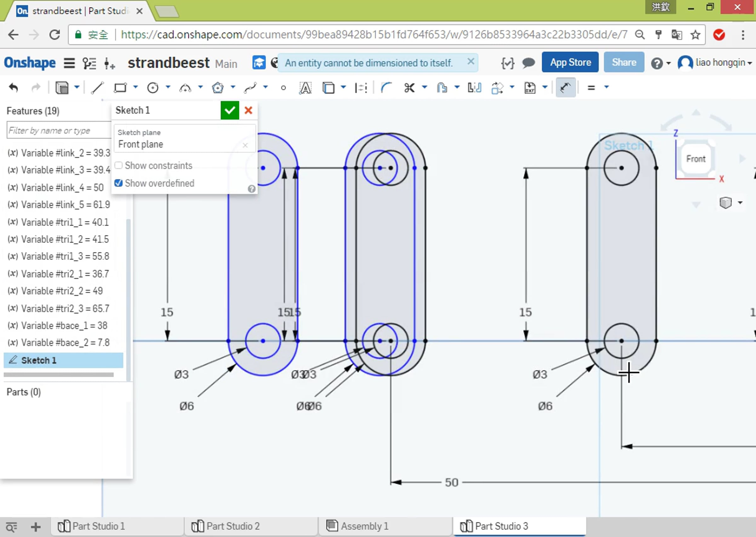The image size is (756, 537).
Task: Select the Text sketch tool
Action: [305, 88]
